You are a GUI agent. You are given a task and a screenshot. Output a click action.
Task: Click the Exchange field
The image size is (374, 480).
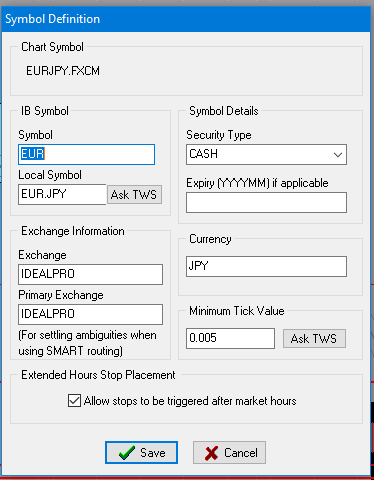click(90, 274)
